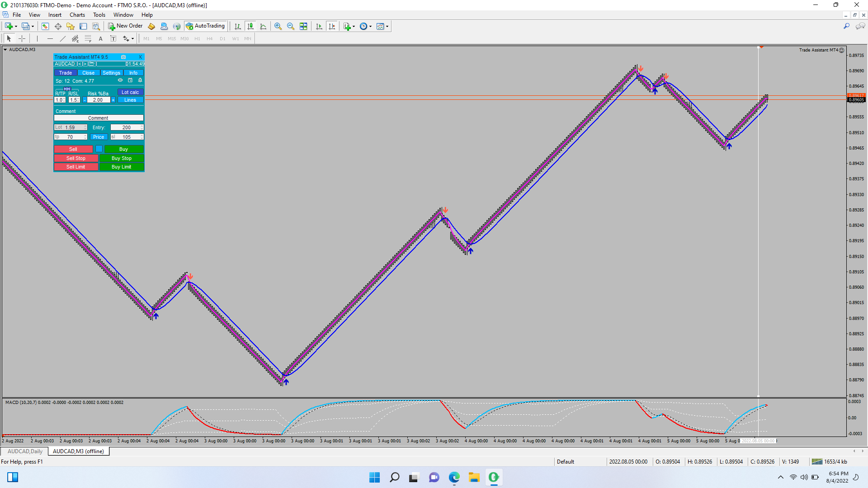Toggle alert bell icon in Trade Assistant
Screen dimensions: 868x488
[x=140, y=80]
